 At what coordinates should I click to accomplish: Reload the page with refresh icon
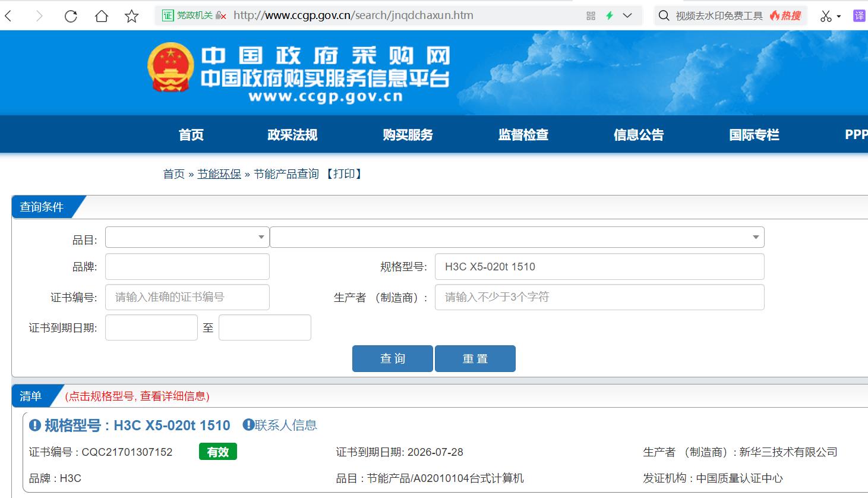click(71, 16)
